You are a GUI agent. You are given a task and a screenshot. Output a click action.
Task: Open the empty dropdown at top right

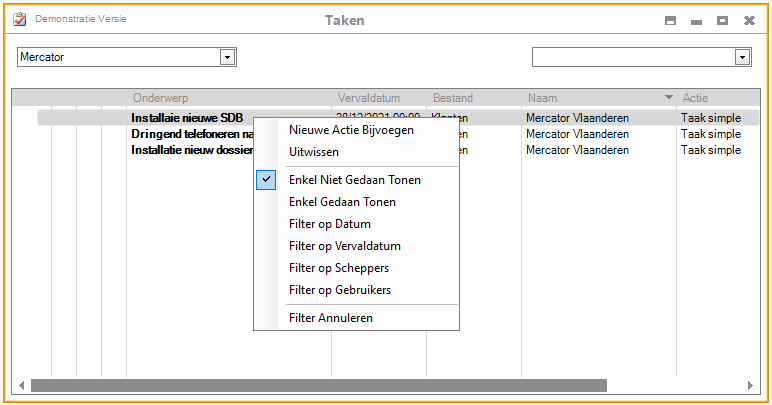pyautogui.click(x=742, y=58)
